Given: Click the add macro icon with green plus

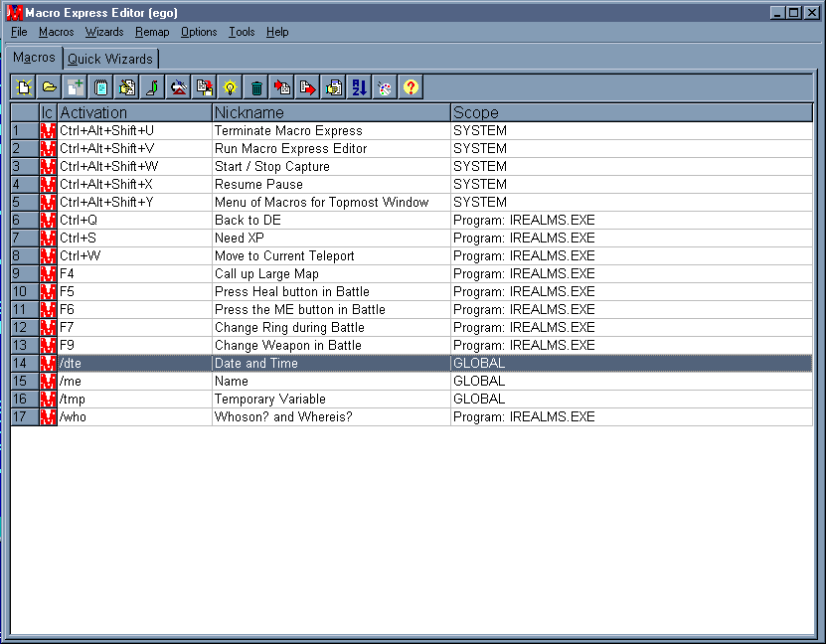Looking at the screenshot, I should coord(76,86).
